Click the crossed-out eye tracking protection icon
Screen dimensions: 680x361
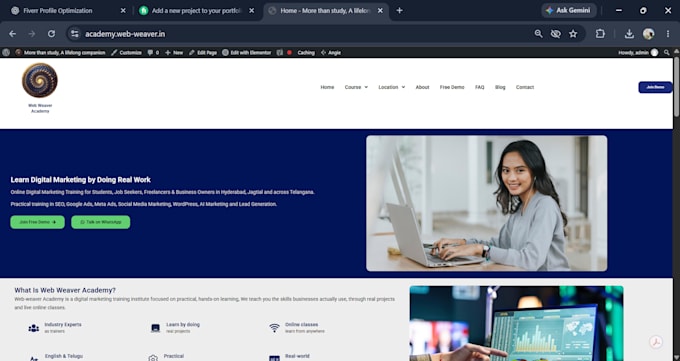(556, 34)
